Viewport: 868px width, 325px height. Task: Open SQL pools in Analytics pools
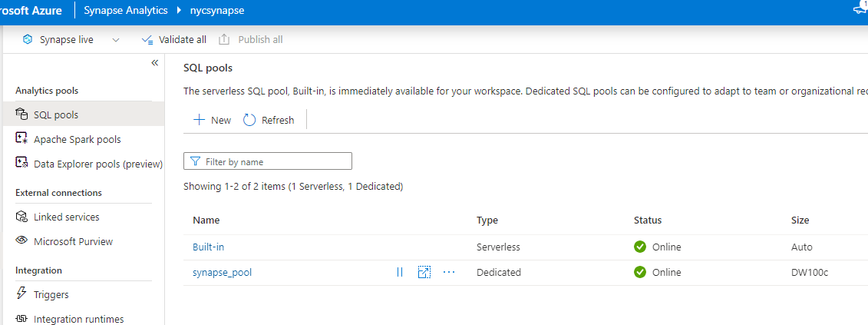(x=83, y=114)
